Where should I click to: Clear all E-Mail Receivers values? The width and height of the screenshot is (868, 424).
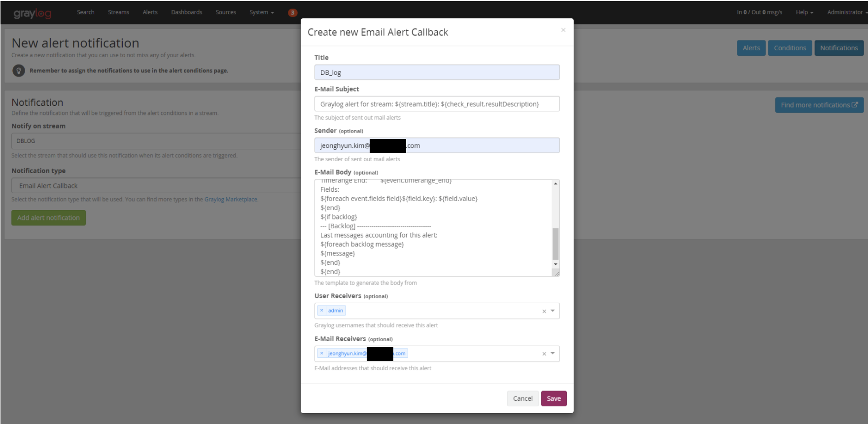point(544,354)
